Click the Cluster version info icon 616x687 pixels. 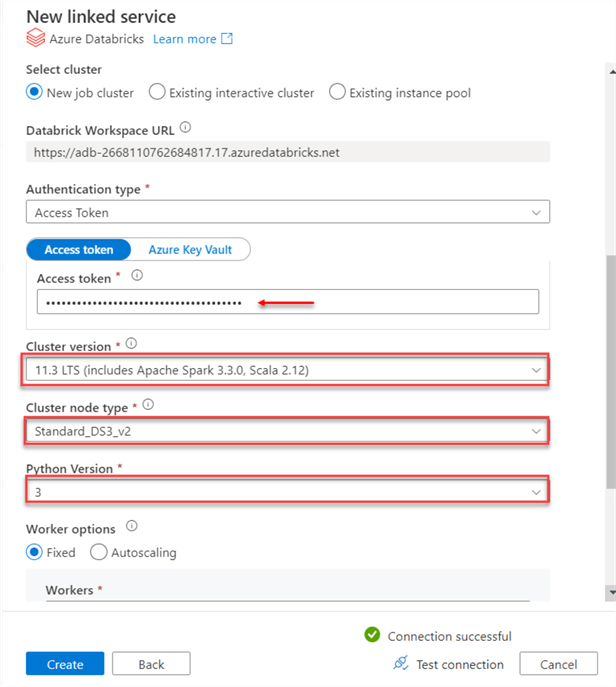click(x=132, y=346)
